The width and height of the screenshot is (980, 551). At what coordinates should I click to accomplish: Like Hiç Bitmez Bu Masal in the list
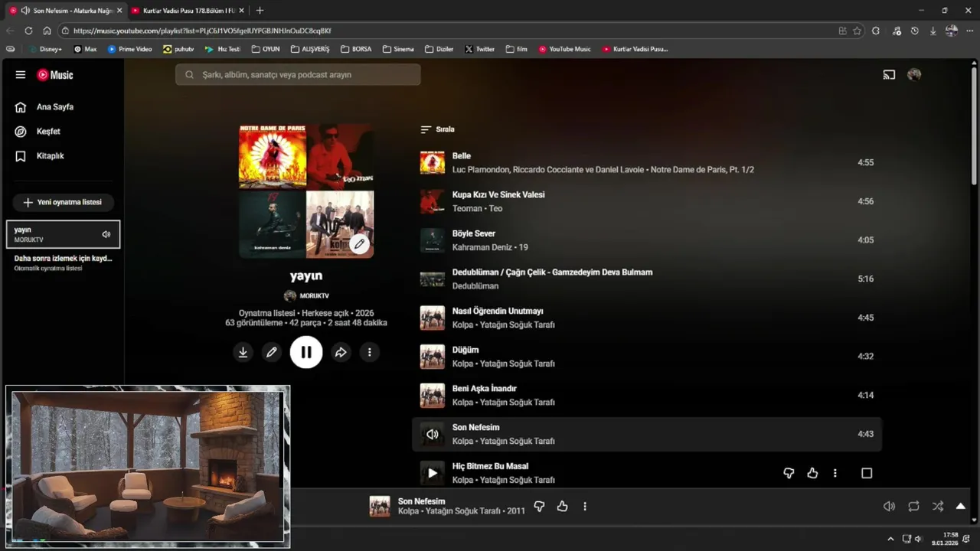point(812,473)
